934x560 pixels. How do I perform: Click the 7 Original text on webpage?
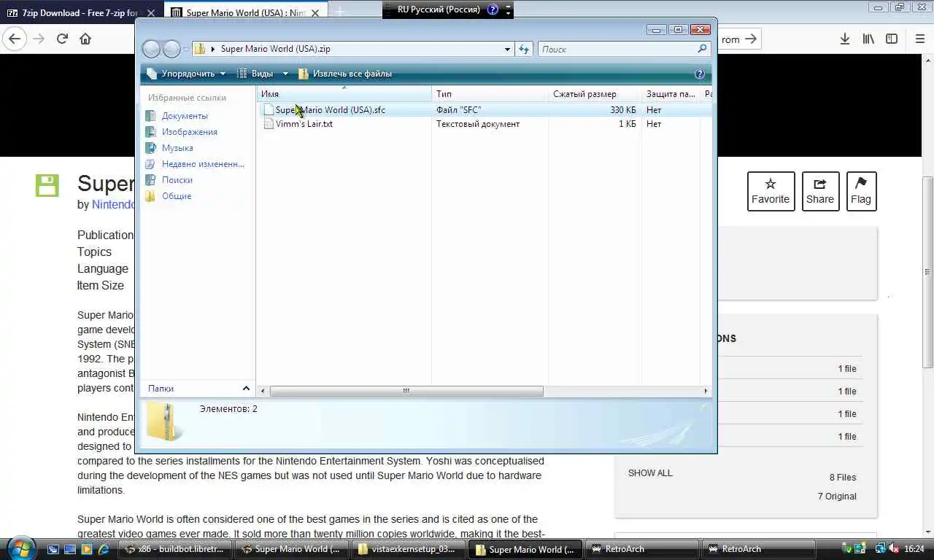coord(837,497)
